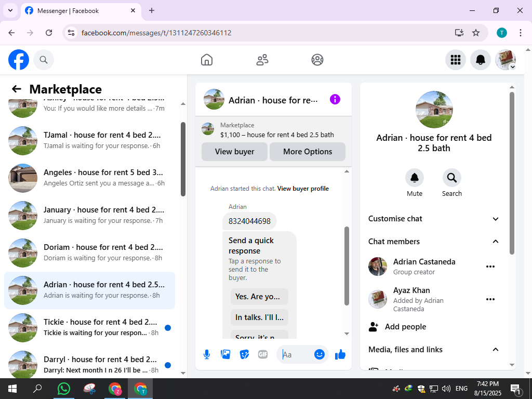Screen dimensions: 532x399
Task: Click the address bar URL
Action: coord(156,33)
